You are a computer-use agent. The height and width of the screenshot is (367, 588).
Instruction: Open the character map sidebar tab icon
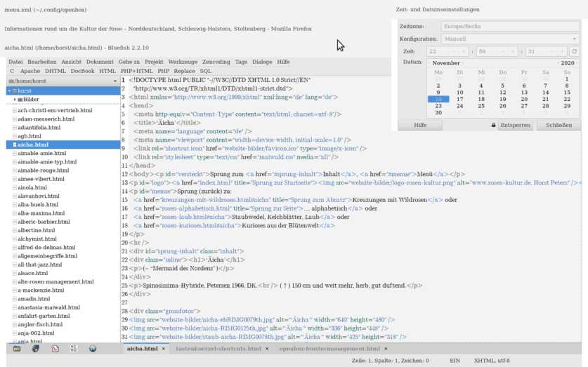click(73, 348)
